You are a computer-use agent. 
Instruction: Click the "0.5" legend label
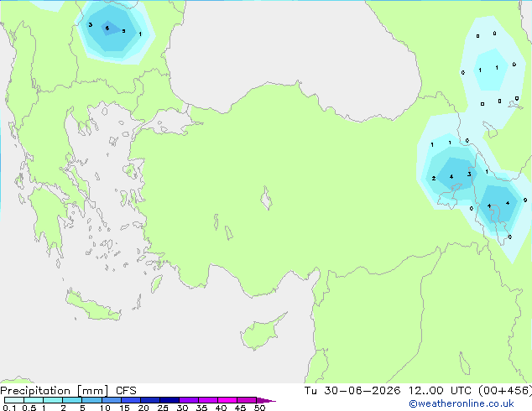coord(29,408)
